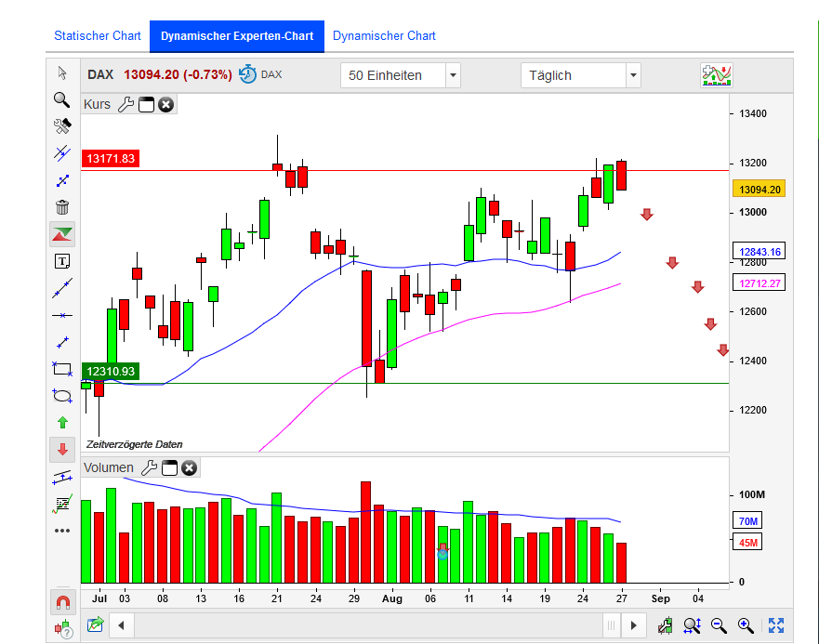This screenshot has width=819, height=644.
Task: Click the 70M volume average label
Action: pyautogui.click(x=747, y=520)
